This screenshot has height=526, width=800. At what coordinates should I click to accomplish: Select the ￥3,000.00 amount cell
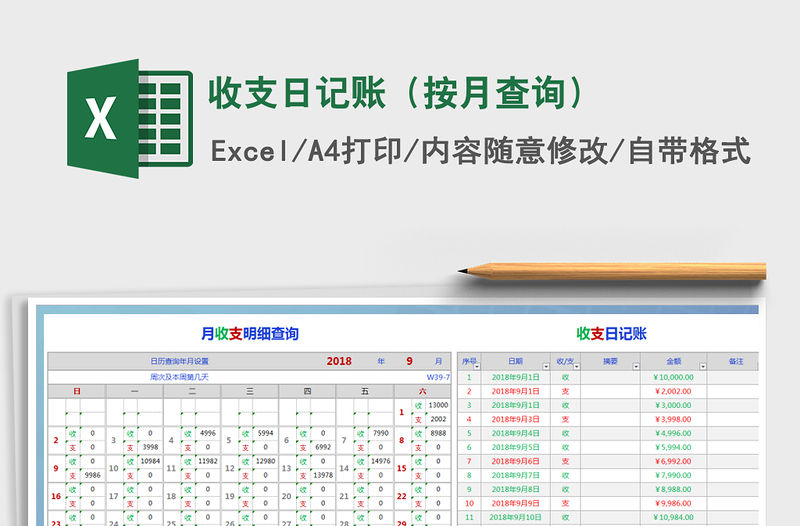click(x=673, y=405)
